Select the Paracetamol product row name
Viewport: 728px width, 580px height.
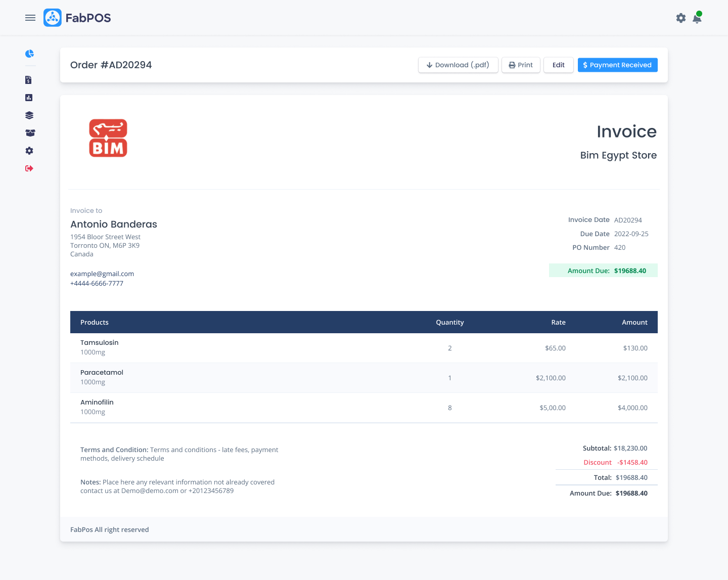point(102,372)
